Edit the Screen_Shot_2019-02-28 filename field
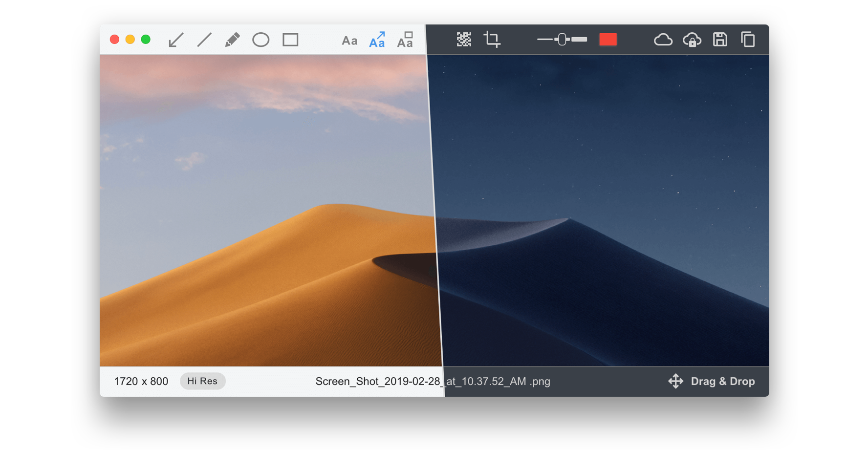868x470 pixels. 433,382
